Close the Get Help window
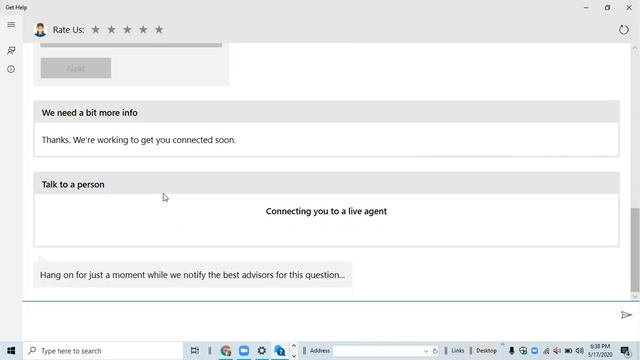Screen dimensions: 640x360 pos(629,7)
